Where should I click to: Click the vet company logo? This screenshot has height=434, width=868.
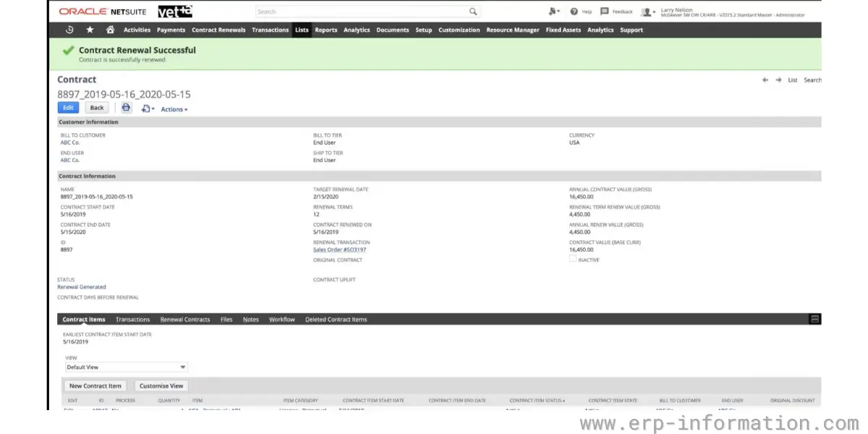point(175,12)
